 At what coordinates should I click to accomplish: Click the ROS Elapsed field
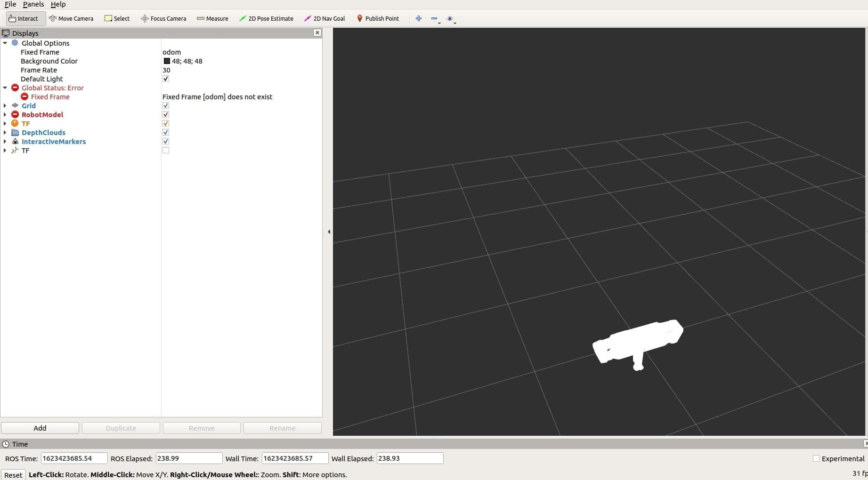pos(189,458)
